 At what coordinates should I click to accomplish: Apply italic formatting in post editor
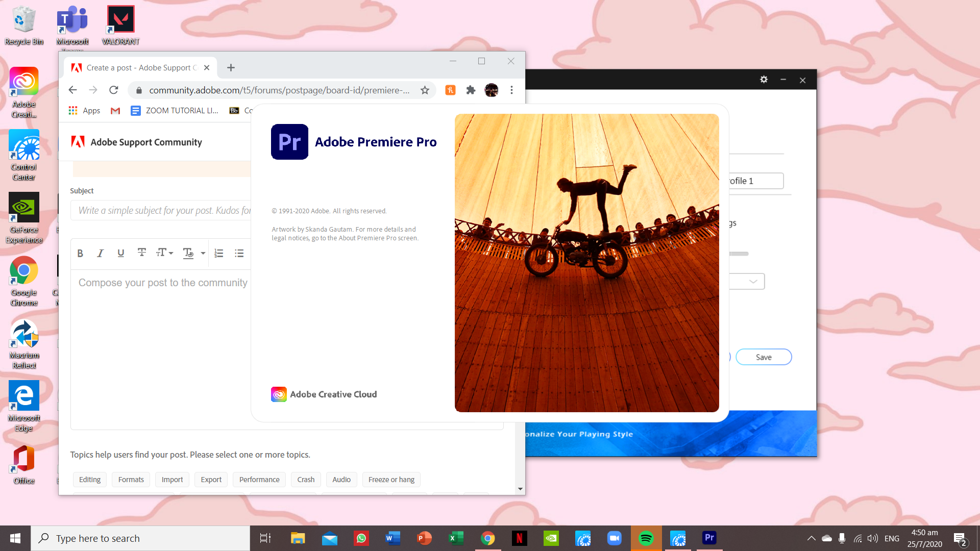pos(101,254)
